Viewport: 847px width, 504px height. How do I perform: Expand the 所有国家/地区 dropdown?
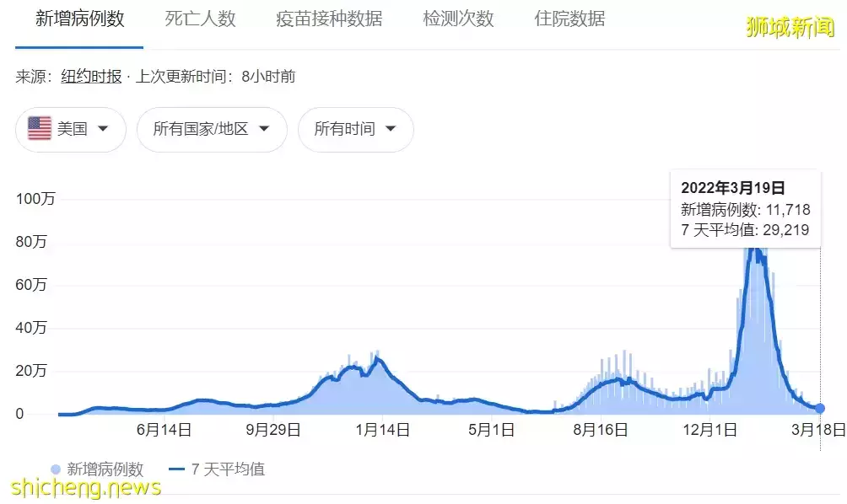pos(212,129)
